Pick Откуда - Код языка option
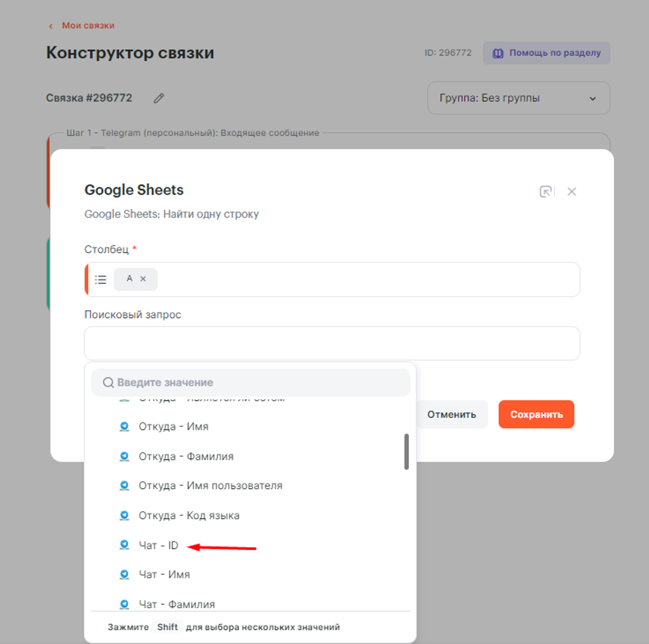 pyautogui.click(x=189, y=515)
